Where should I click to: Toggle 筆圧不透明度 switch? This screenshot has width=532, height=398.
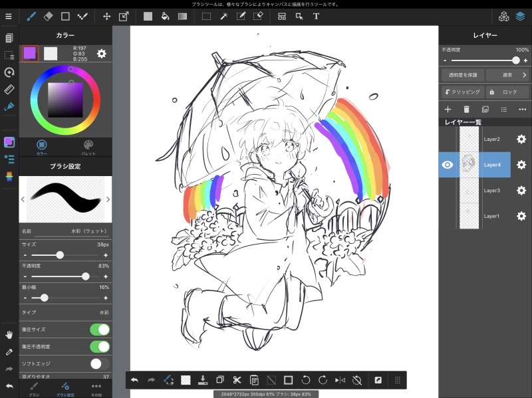point(100,346)
